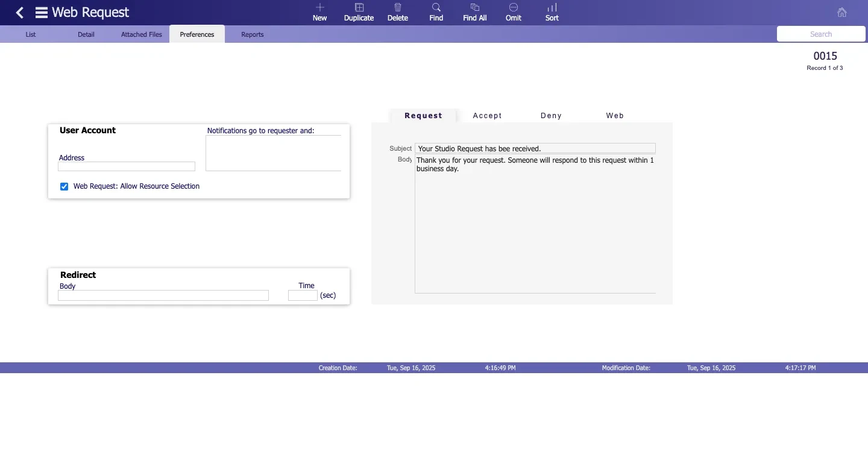Open the hamburger menu beside Web Request
The image size is (868, 469).
(x=42, y=12)
